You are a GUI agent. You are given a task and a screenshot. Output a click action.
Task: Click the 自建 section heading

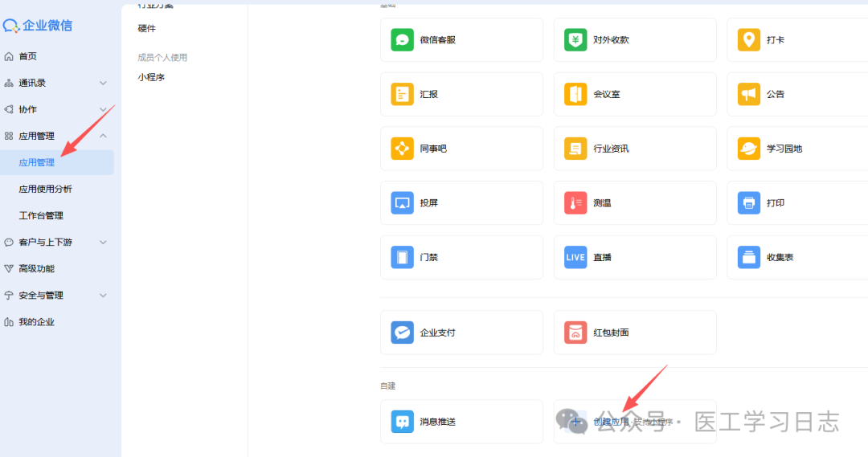coord(387,386)
